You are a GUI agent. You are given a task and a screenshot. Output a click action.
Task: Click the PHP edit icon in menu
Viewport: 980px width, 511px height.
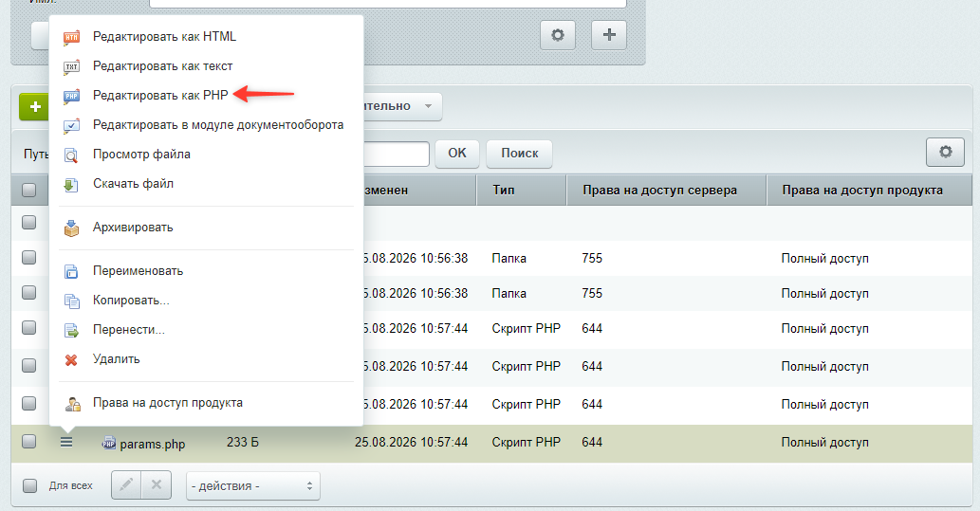72,96
